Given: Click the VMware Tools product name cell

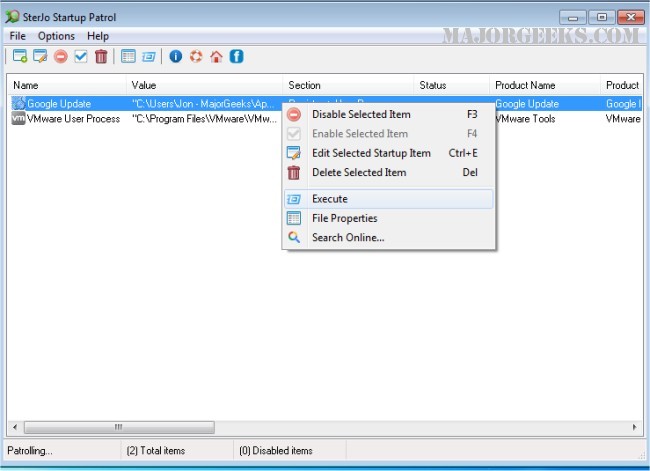Looking at the screenshot, I should click(526, 119).
